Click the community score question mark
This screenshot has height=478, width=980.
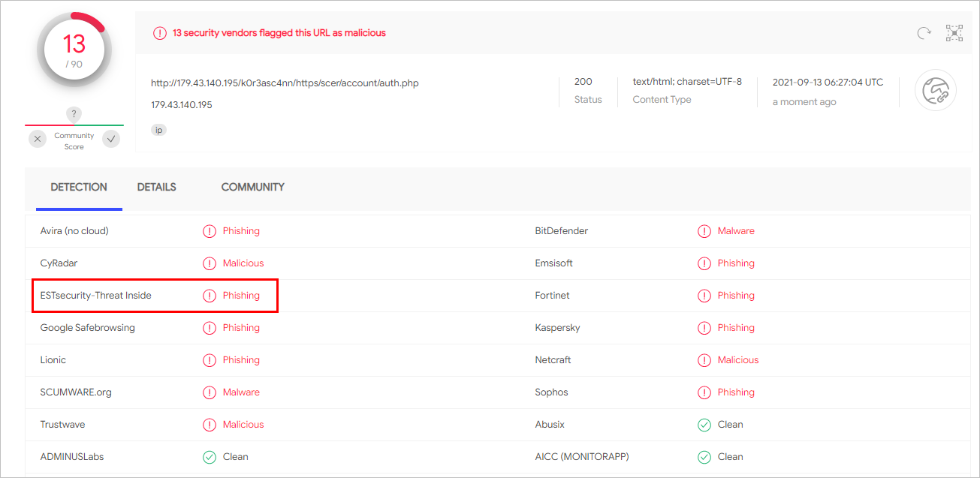(x=74, y=115)
